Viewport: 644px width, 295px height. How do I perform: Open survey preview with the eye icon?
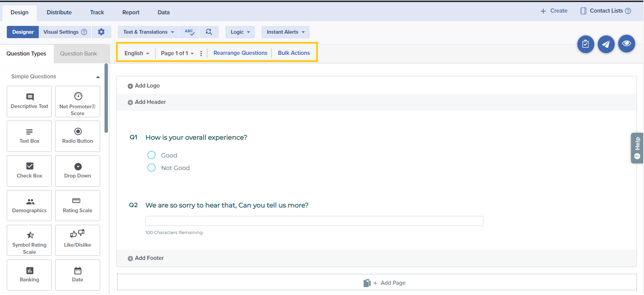tap(626, 44)
